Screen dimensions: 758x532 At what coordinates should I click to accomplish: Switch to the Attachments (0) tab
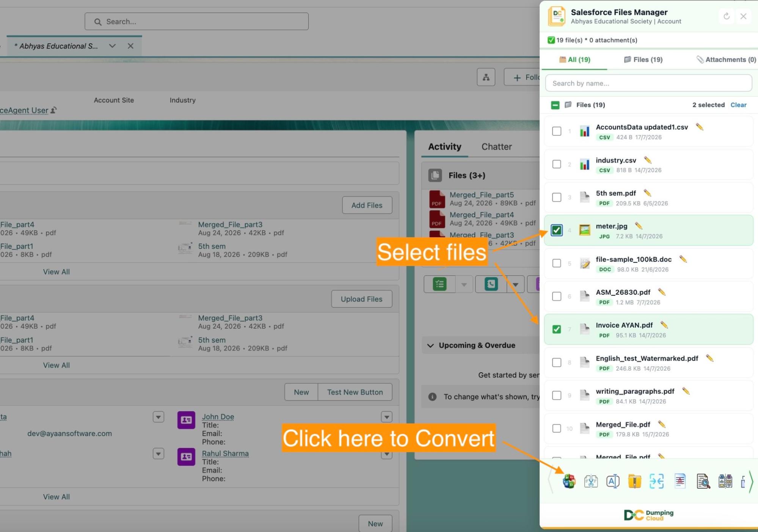click(726, 60)
